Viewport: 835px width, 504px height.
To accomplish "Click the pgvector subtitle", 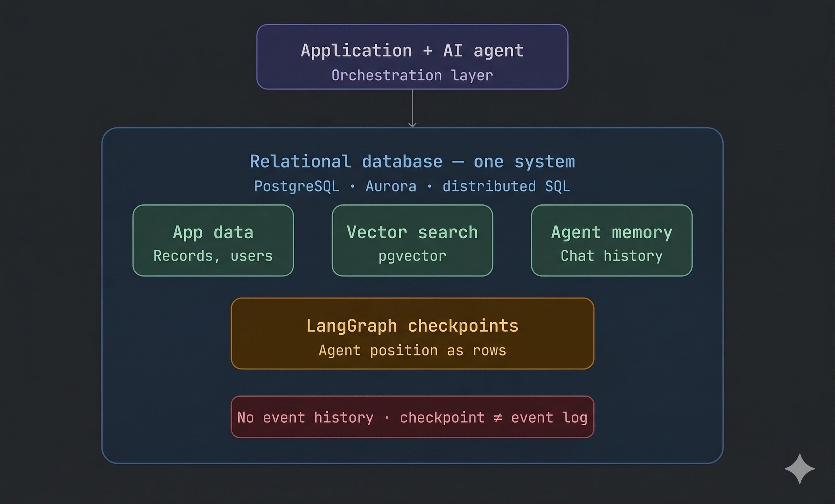I will click(x=412, y=256).
